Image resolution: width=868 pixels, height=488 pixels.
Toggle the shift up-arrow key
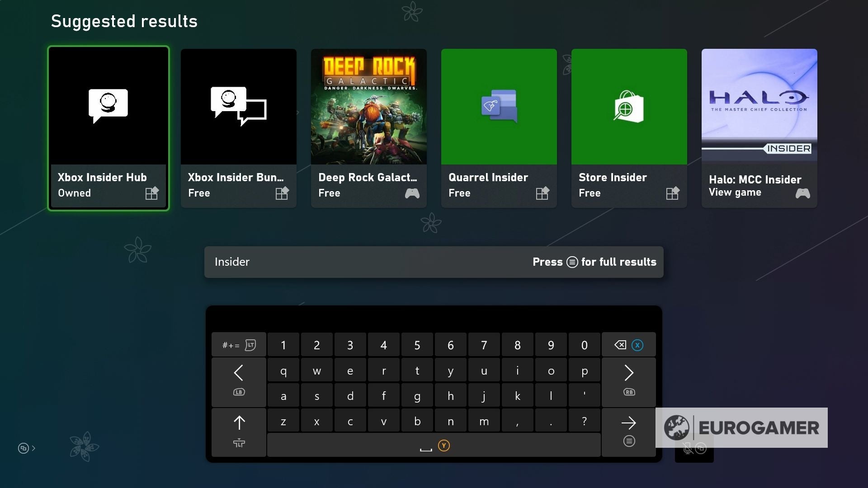tap(239, 432)
